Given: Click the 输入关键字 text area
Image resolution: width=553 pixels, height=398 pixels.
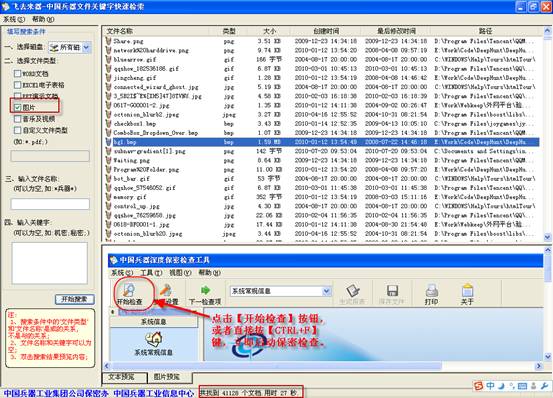Looking at the screenshot, I should click(x=49, y=263).
